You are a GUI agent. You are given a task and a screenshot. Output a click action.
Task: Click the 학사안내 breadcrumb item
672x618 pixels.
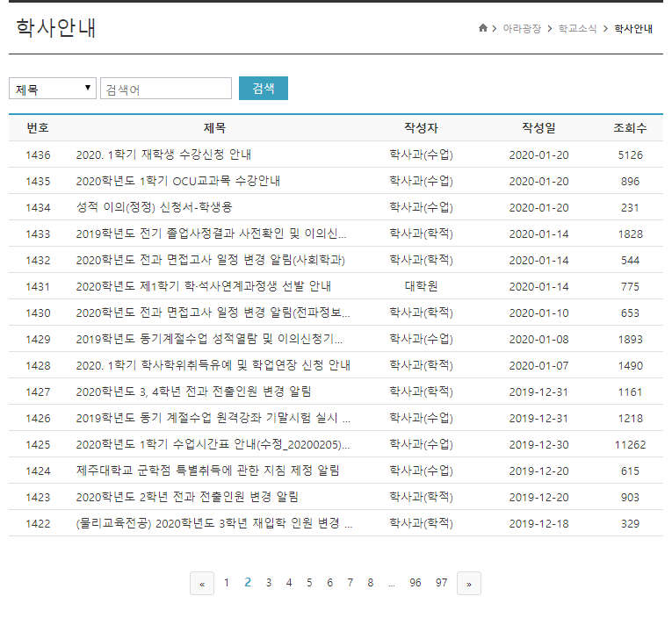coord(633,29)
